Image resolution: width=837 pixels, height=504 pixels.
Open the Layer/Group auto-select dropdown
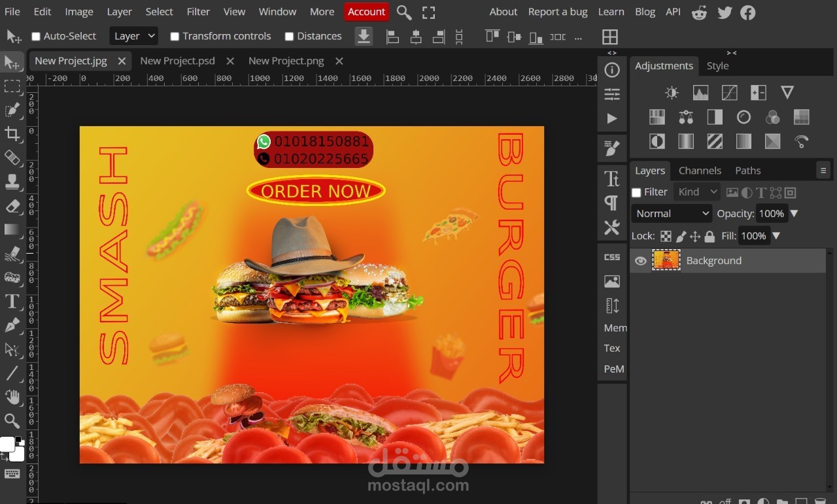point(134,36)
